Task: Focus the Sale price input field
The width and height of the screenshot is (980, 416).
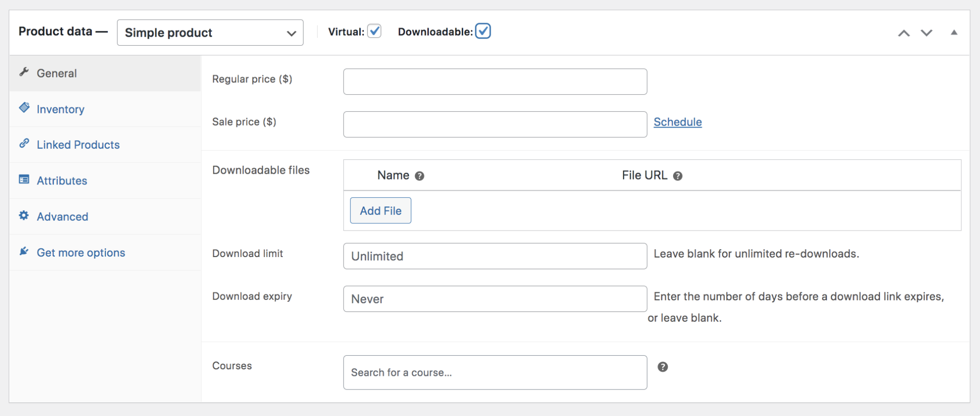Action: pyautogui.click(x=495, y=124)
